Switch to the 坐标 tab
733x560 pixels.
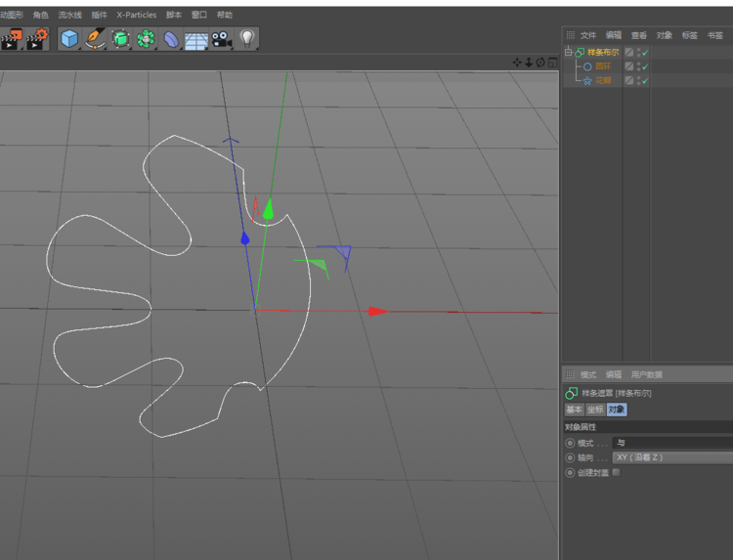click(x=595, y=409)
